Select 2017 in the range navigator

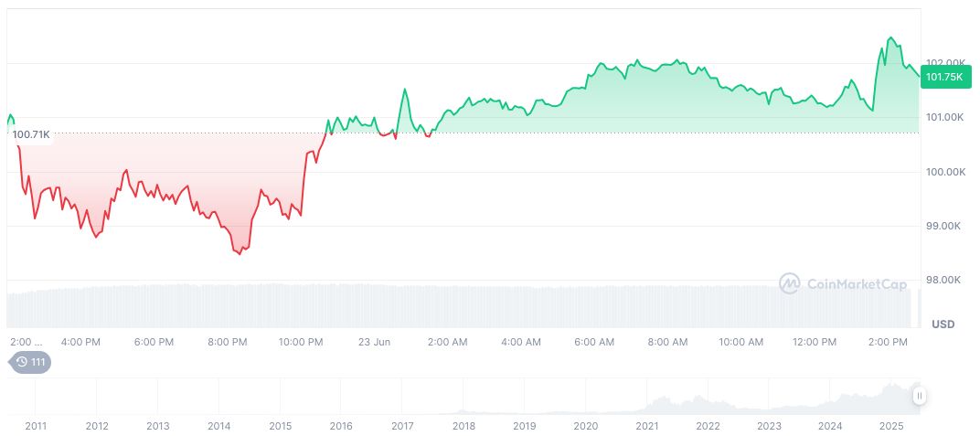point(402,426)
